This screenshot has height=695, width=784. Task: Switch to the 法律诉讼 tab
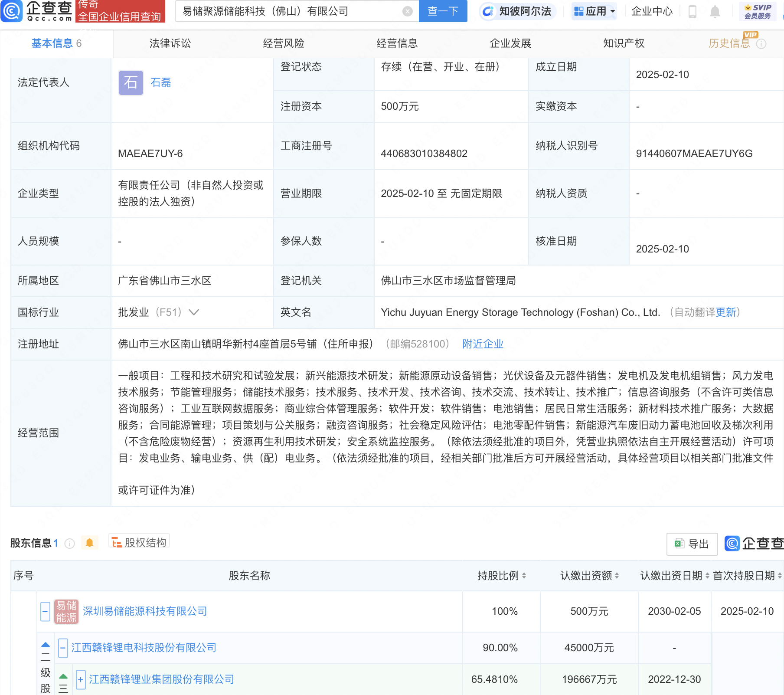tap(170, 43)
